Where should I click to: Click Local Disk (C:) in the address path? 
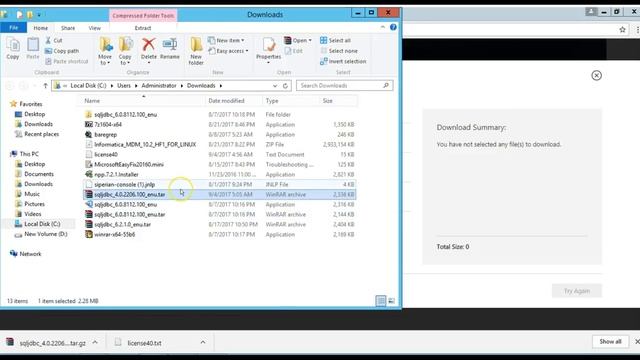pos(88,86)
